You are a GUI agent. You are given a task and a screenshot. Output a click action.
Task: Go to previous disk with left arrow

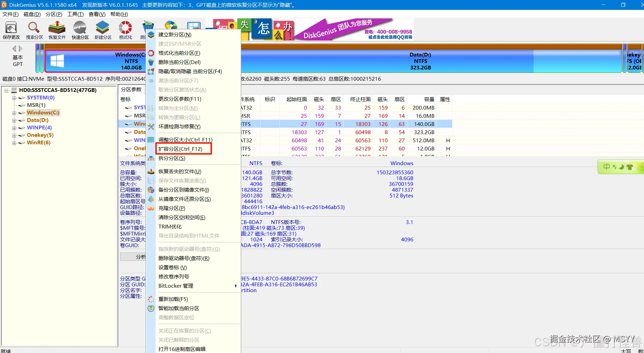tap(14, 49)
